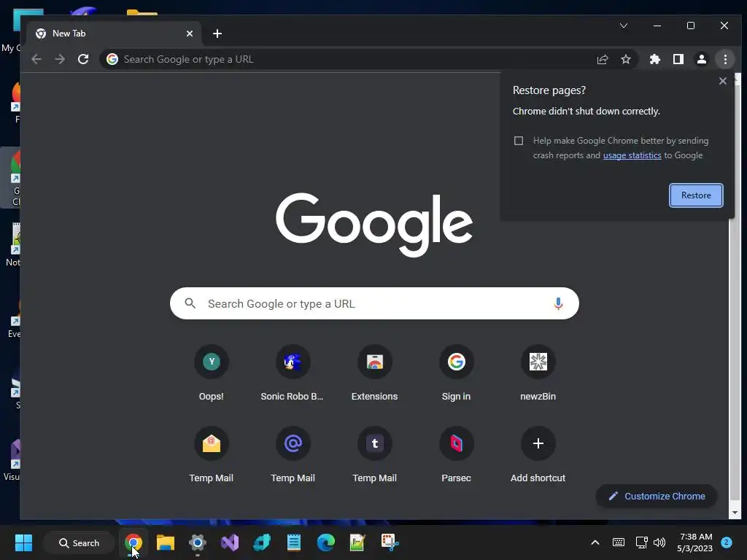This screenshot has width=747, height=560.
Task: Enable sending crash reports checkbox
Action: 519,141
